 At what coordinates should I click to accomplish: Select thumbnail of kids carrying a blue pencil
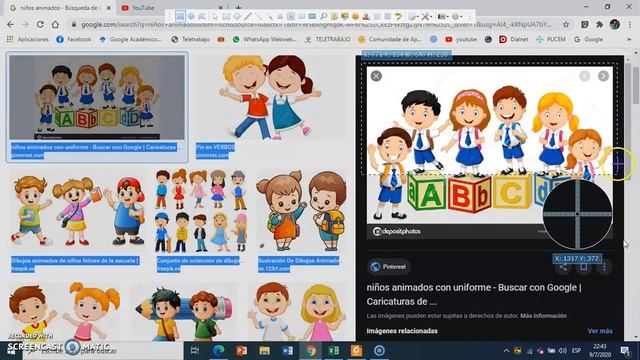(184, 312)
